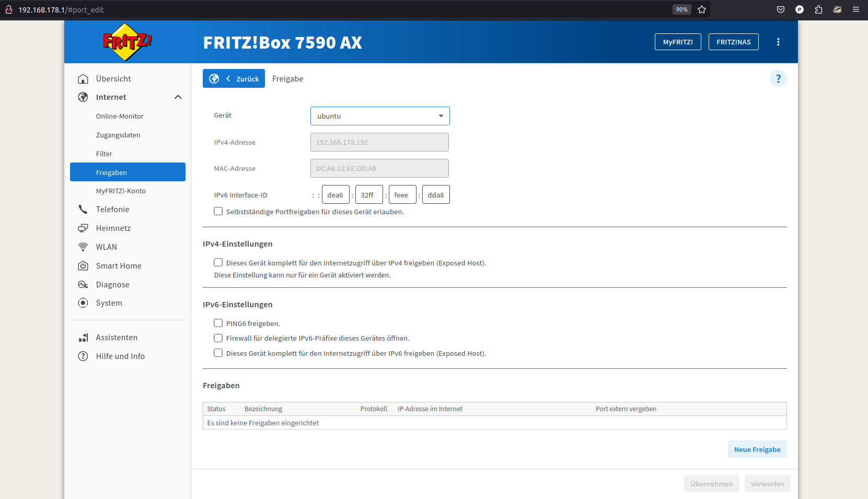The image size is (868, 499).
Task: Click the WLAN wifi icon in the sidebar
Action: [83, 247]
